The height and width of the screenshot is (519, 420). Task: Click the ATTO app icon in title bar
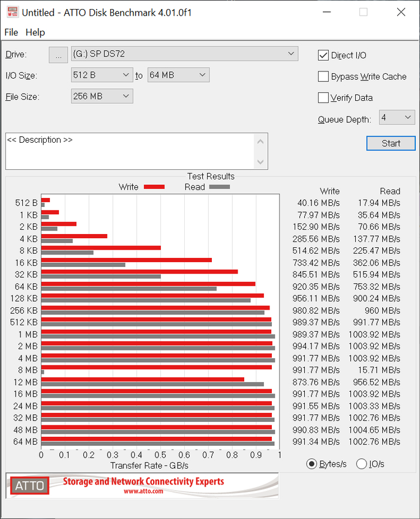click(x=12, y=12)
